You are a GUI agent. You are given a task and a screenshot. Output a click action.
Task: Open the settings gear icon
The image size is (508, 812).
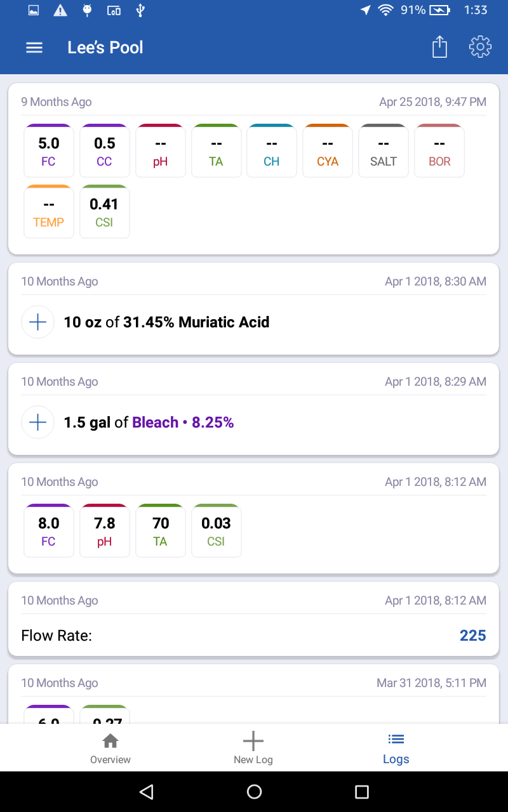click(480, 47)
